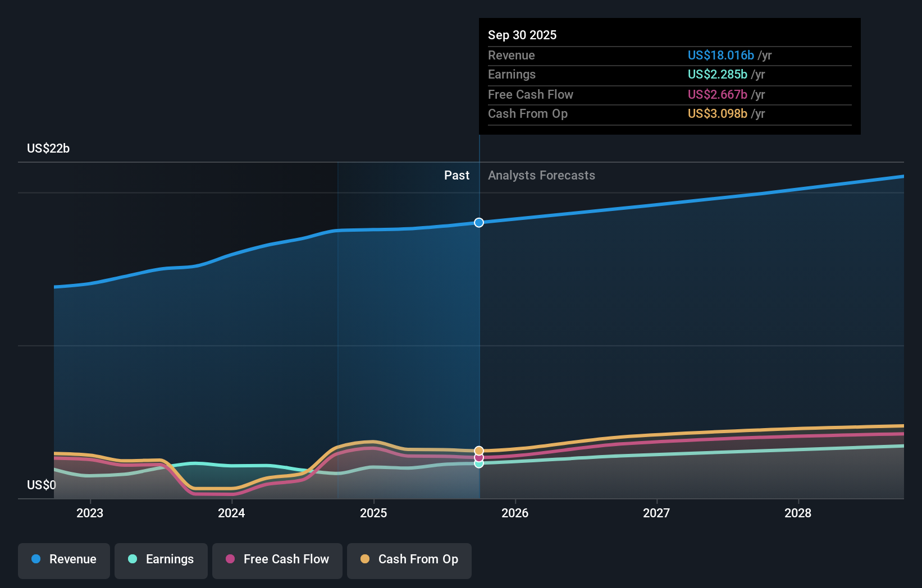Image resolution: width=922 pixels, height=588 pixels.
Task: Select the teal Earnings chart marker
Action: pos(478,465)
